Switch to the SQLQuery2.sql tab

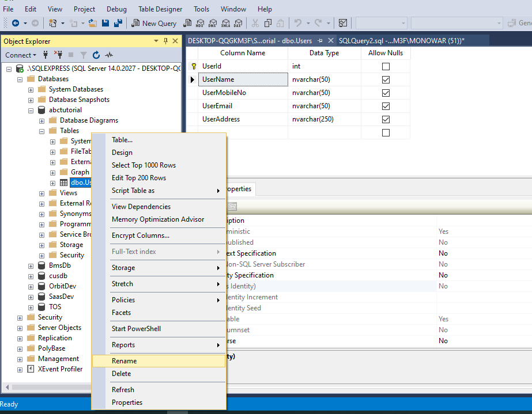[402, 40]
